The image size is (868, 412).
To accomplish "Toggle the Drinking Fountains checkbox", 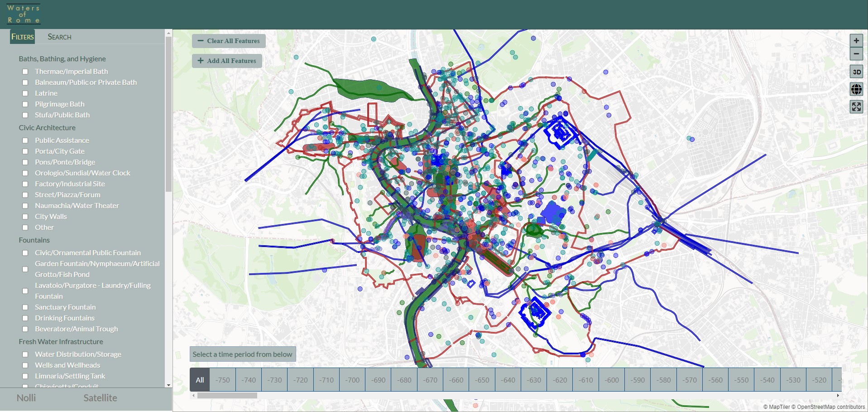I will point(25,318).
